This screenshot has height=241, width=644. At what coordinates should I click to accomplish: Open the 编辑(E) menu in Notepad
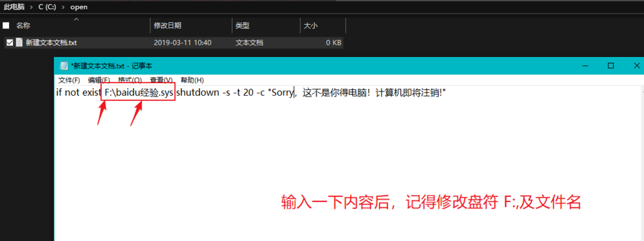tap(99, 80)
